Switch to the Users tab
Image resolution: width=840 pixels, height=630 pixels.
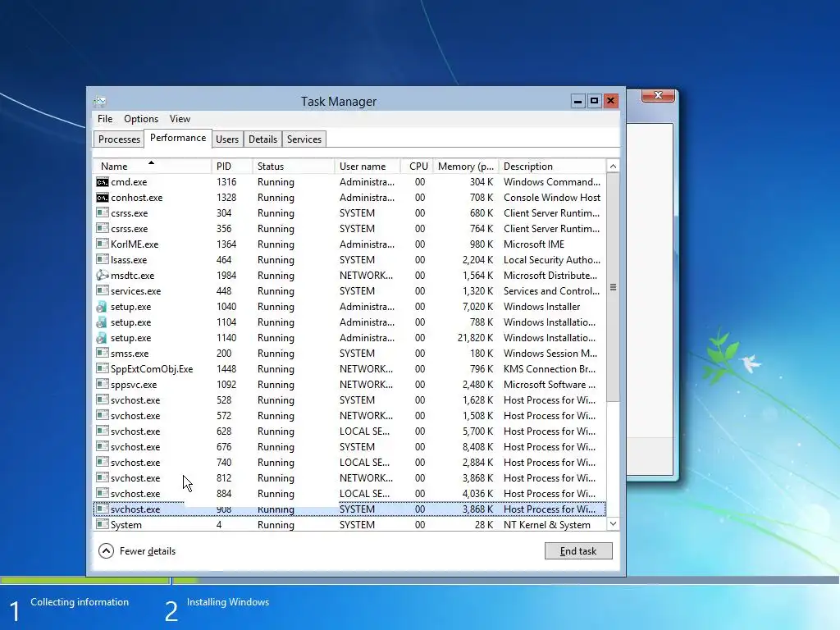point(227,139)
